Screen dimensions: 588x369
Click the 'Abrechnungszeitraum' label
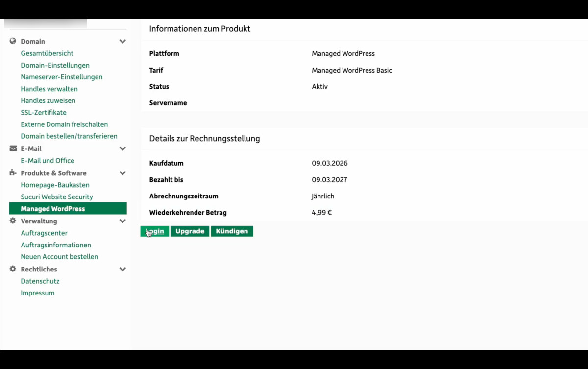[184, 196]
